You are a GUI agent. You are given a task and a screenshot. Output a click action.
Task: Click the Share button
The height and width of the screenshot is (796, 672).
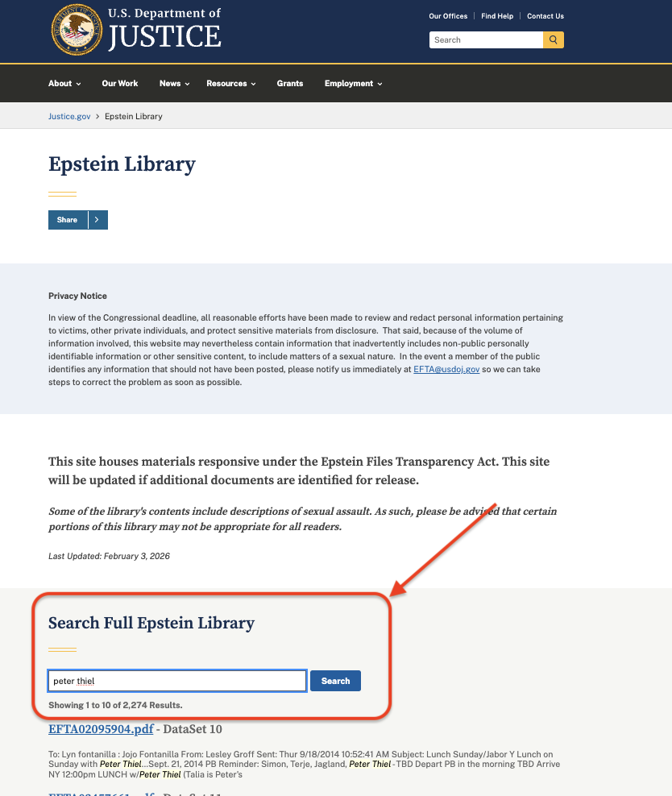point(68,220)
